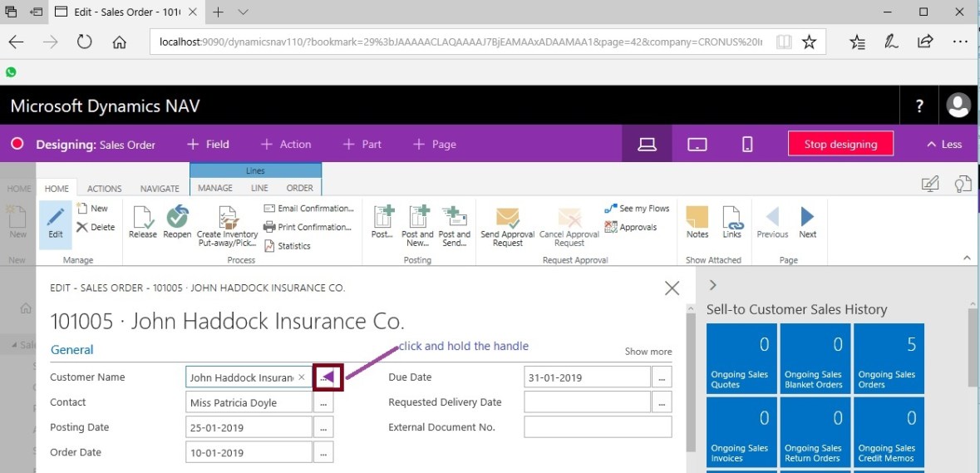Viewport: 980px width, 473px height.
Task: Click Send Approval Request icon
Action: (x=507, y=219)
